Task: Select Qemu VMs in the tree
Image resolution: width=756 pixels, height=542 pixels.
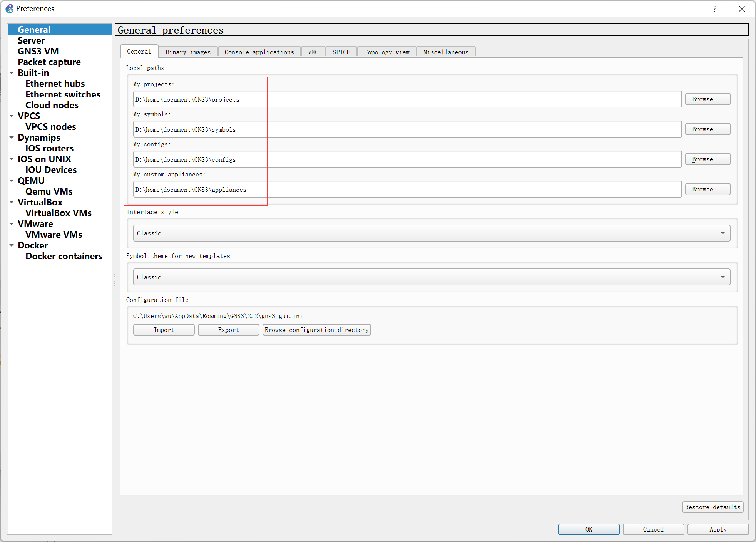Action: coord(49,191)
